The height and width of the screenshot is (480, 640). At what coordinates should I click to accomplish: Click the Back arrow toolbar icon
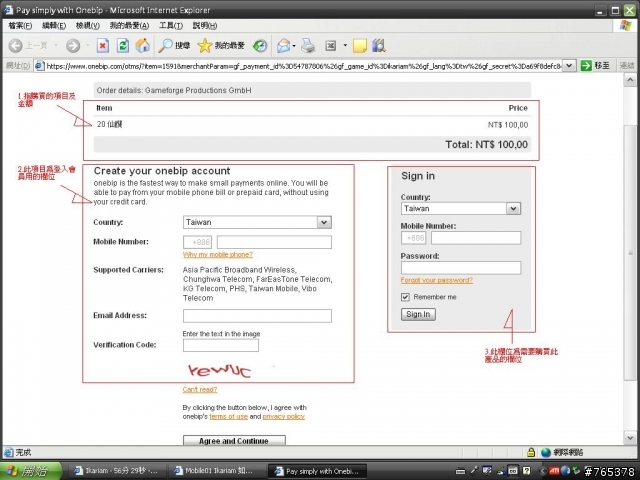pyautogui.click(x=16, y=45)
